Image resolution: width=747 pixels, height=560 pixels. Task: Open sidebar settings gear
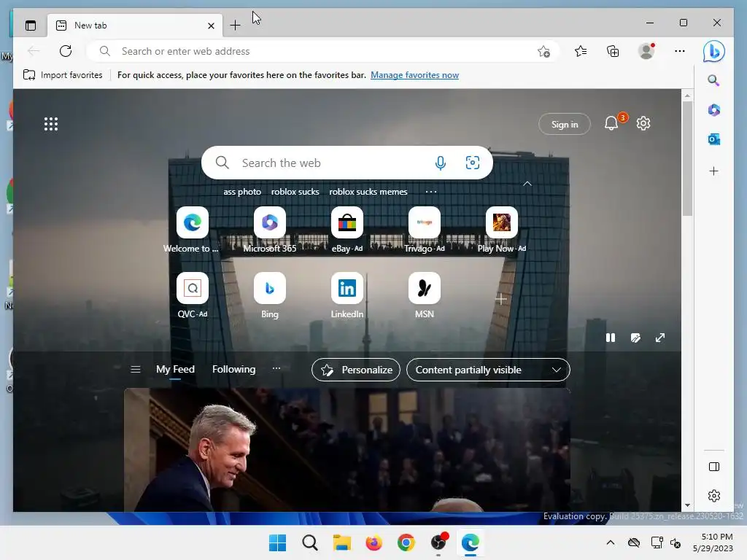point(713,496)
